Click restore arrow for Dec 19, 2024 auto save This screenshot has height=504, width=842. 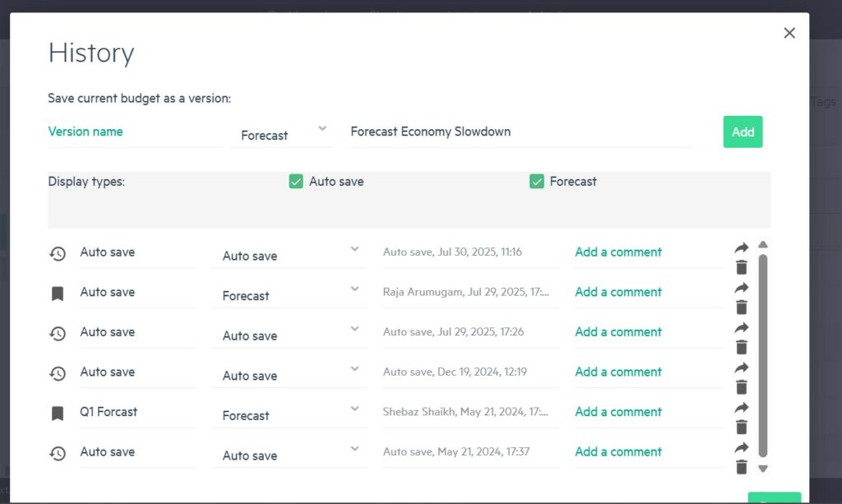(x=742, y=368)
